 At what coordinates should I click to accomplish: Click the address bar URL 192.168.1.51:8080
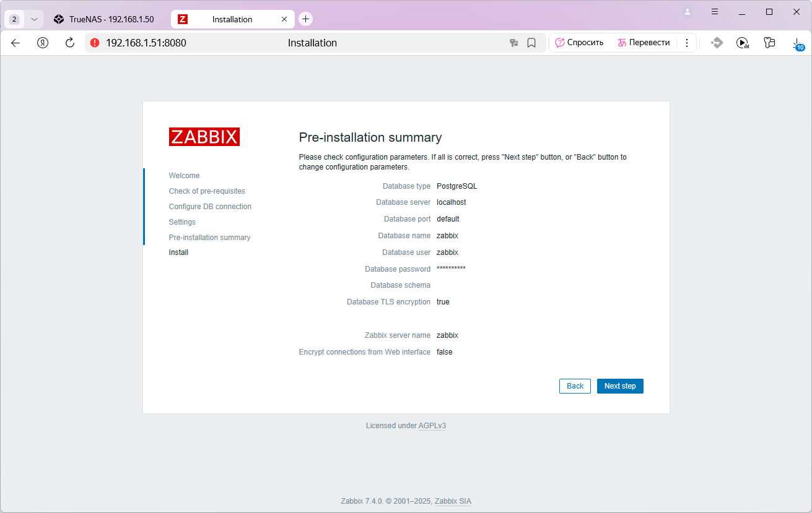[x=146, y=43]
